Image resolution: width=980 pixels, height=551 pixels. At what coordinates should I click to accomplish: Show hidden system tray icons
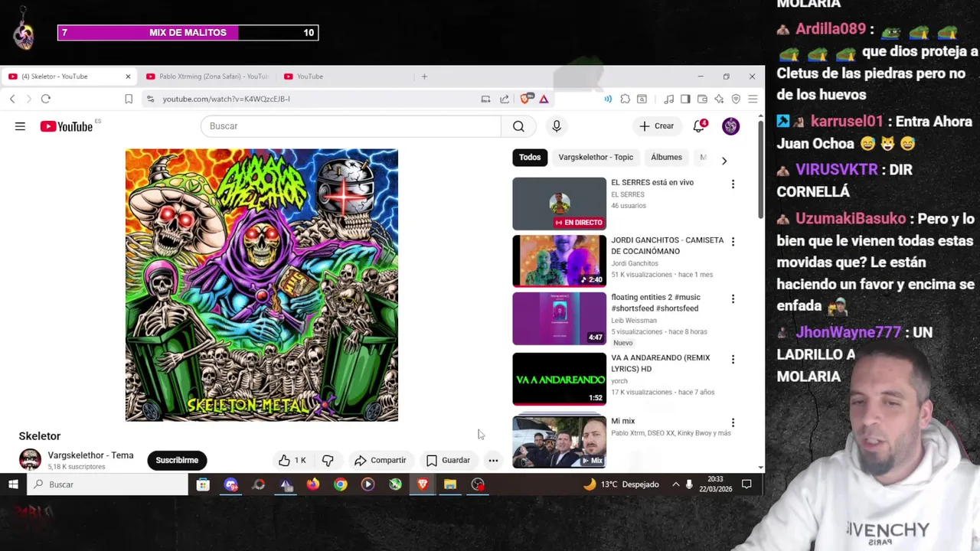click(675, 484)
